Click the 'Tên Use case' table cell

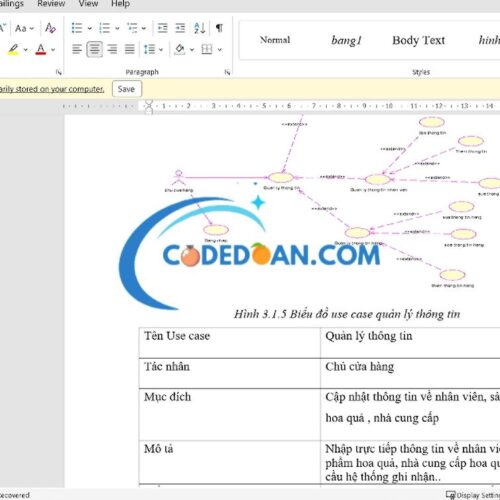[x=230, y=343]
